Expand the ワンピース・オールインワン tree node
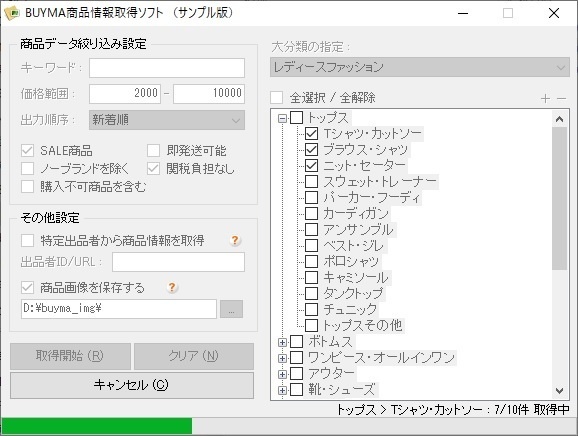The width and height of the screenshot is (578, 436). pyautogui.click(x=282, y=358)
